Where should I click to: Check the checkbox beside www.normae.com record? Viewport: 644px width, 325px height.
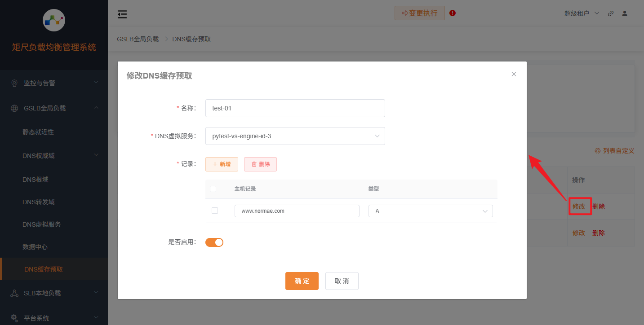click(215, 210)
